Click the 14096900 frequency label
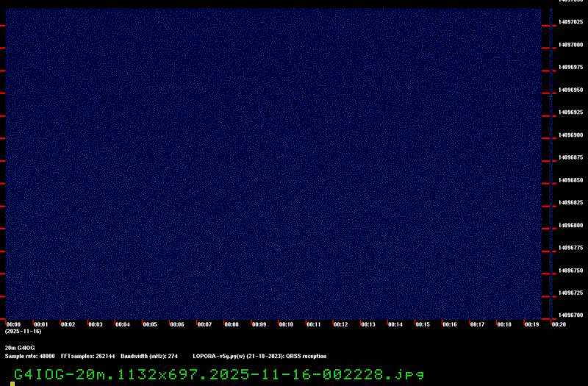Screen dimensions: 588x386 click(570, 135)
